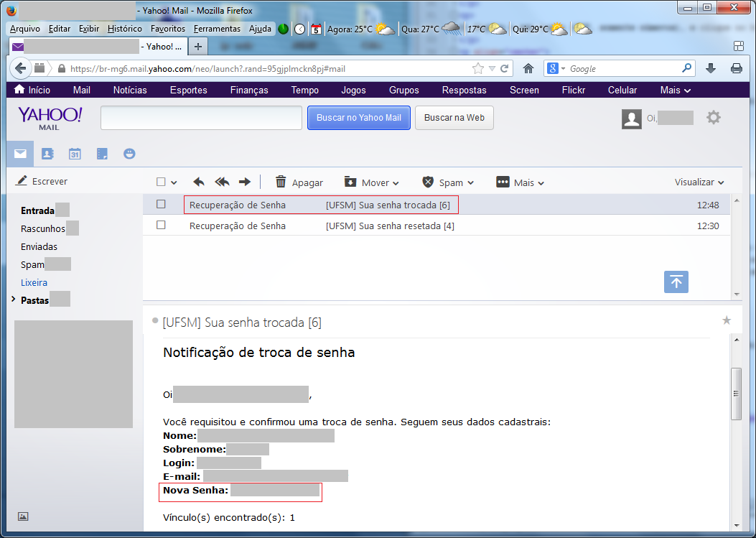
Task: Open Yahoo Mail inbox envelope icon
Action: coord(20,154)
